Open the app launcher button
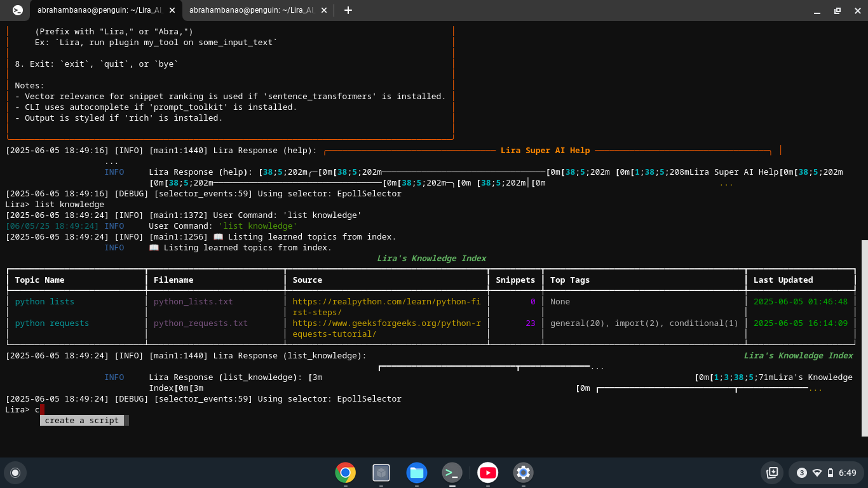Image resolution: width=868 pixels, height=488 pixels. 15,473
